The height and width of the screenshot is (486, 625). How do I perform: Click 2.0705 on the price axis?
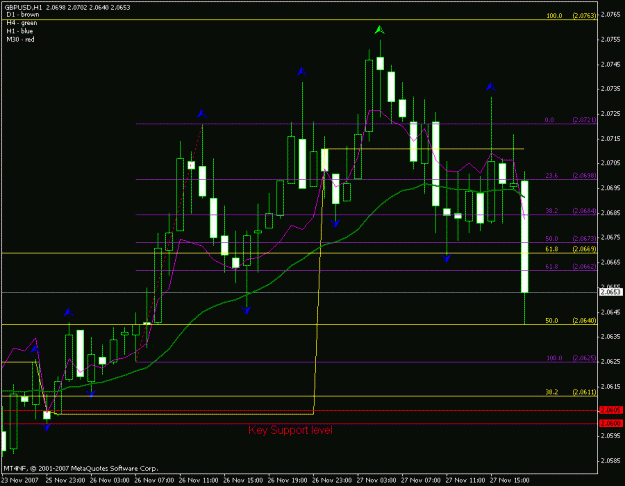611,163
